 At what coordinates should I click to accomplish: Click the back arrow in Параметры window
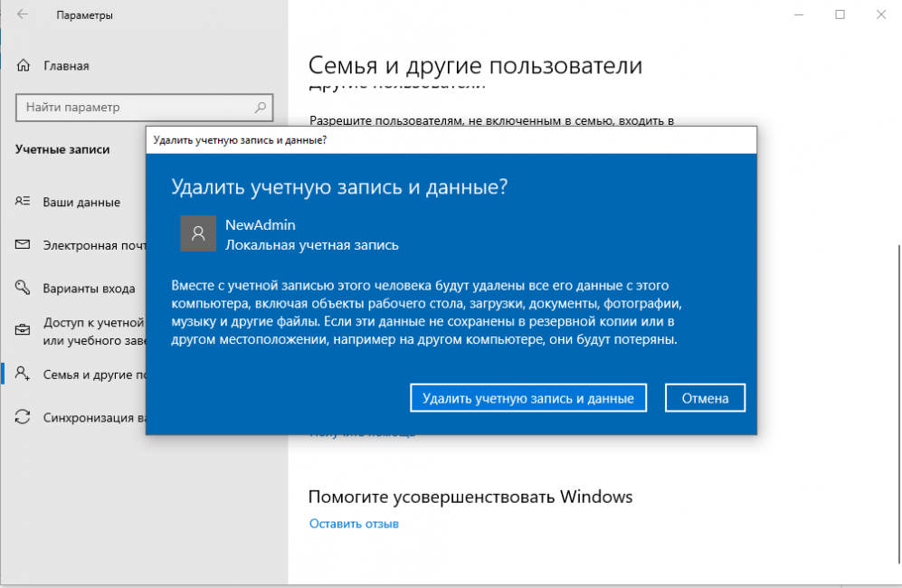click(22, 15)
